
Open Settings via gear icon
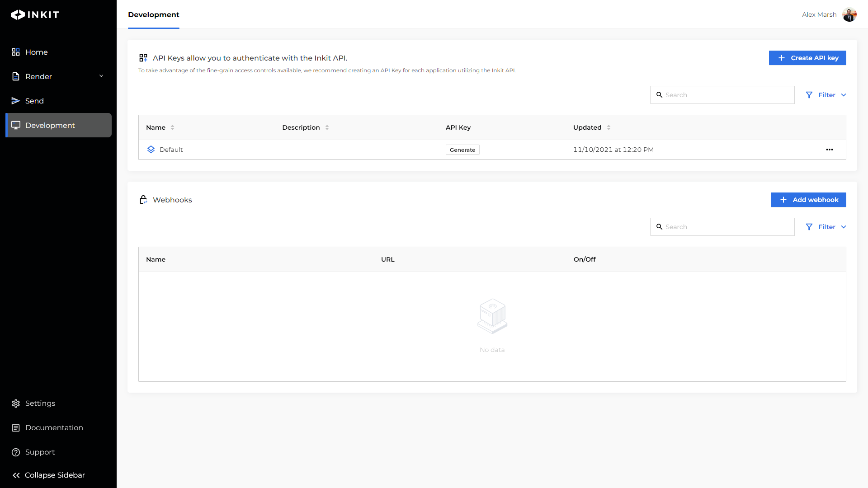pos(16,403)
